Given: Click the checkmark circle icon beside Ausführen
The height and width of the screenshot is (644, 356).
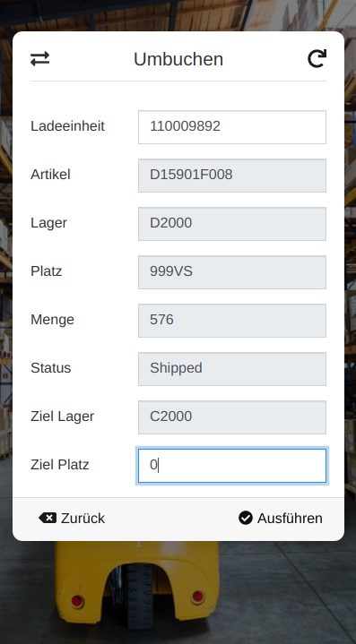Looking at the screenshot, I should tap(246, 518).
